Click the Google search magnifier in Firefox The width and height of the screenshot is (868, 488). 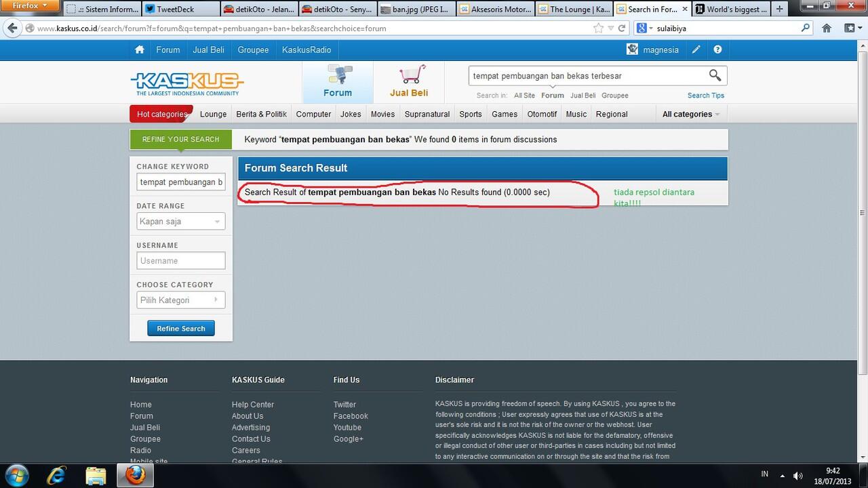tap(806, 28)
